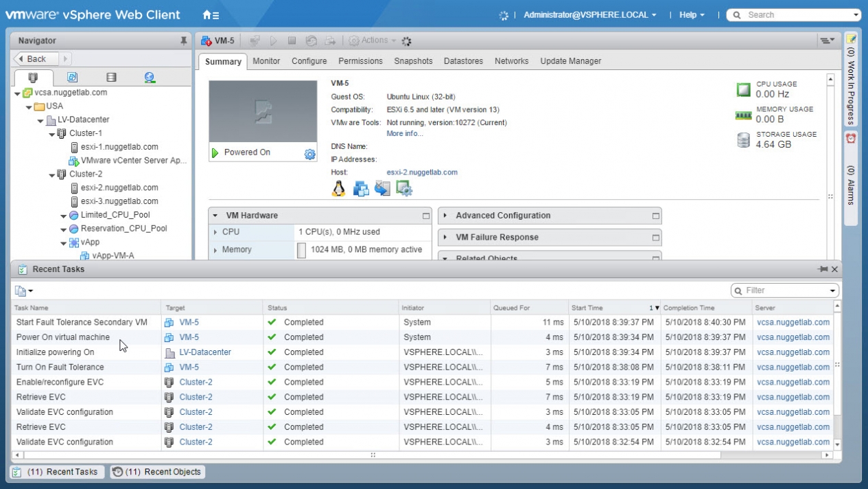Image resolution: width=868 pixels, height=489 pixels.
Task: Pin the Recent Tasks panel
Action: (x=822, y=269)
